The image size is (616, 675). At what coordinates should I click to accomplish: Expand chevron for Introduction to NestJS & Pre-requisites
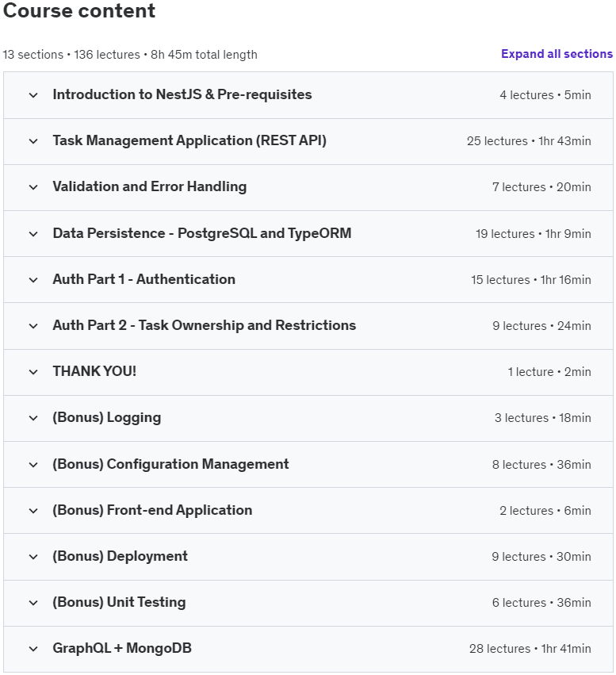33,95
